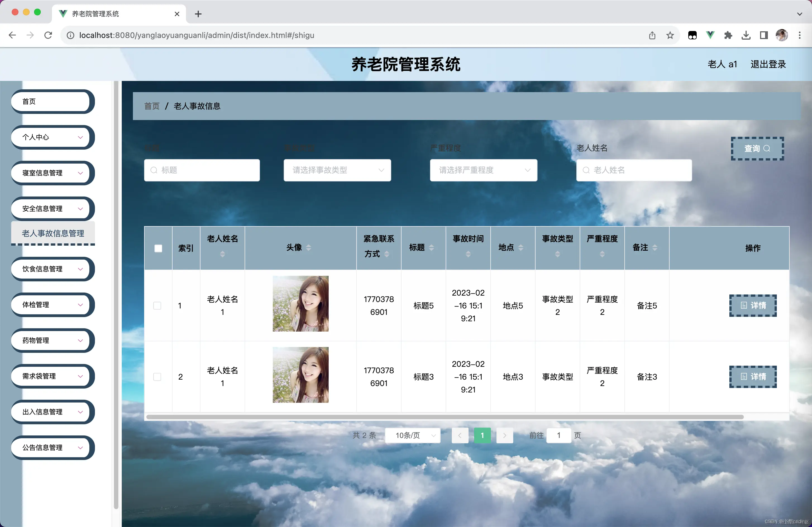Image resolution: width=812 pixels, height=527 pixels.
Task: Check the checkbox for row 2
Action: (x=157, y=377)
